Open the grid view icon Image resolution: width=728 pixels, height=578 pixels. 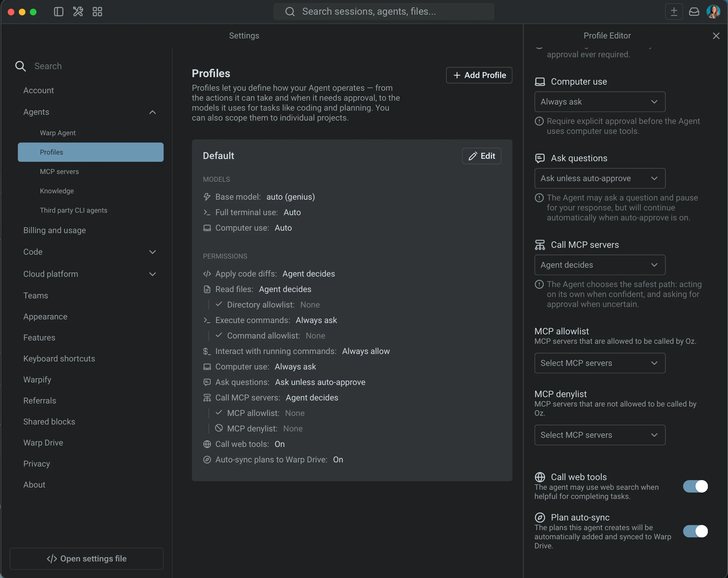point(98,12)
